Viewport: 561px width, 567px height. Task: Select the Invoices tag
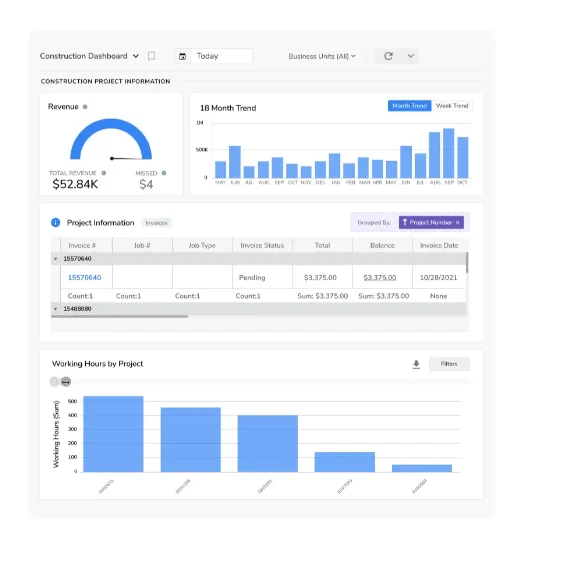[x=156, y=223]
